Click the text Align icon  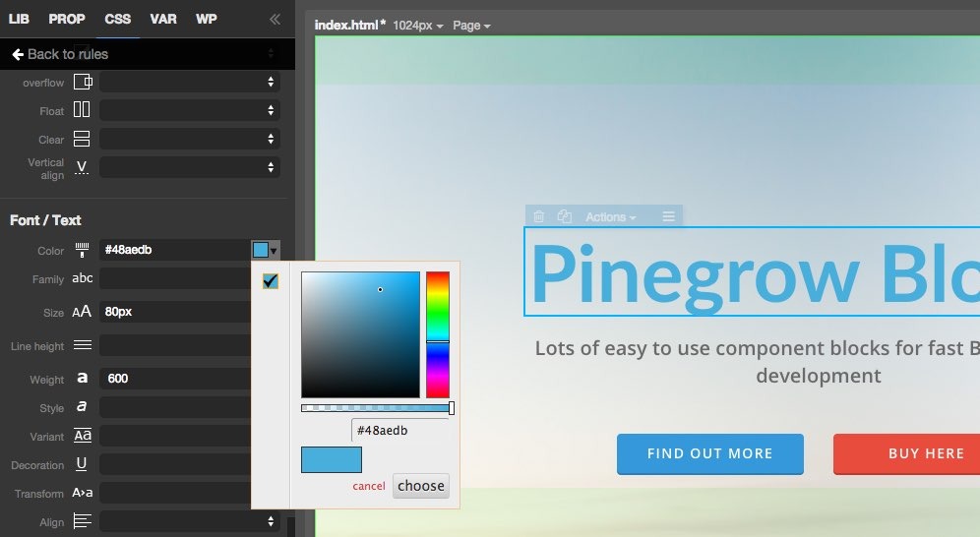[82, 520]
